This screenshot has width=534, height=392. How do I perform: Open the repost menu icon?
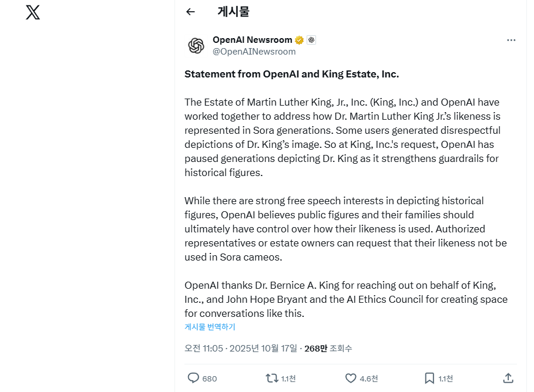[x=272, y=378]
